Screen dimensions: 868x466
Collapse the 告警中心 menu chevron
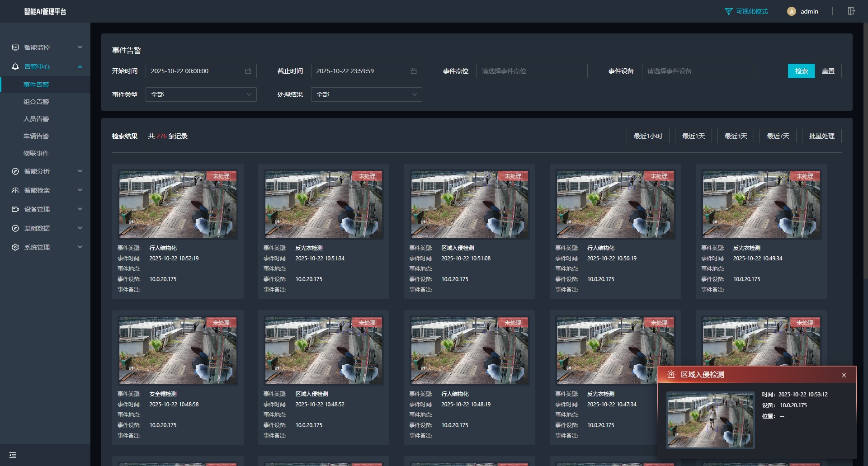pyautogui.click(x=80, y=66)
